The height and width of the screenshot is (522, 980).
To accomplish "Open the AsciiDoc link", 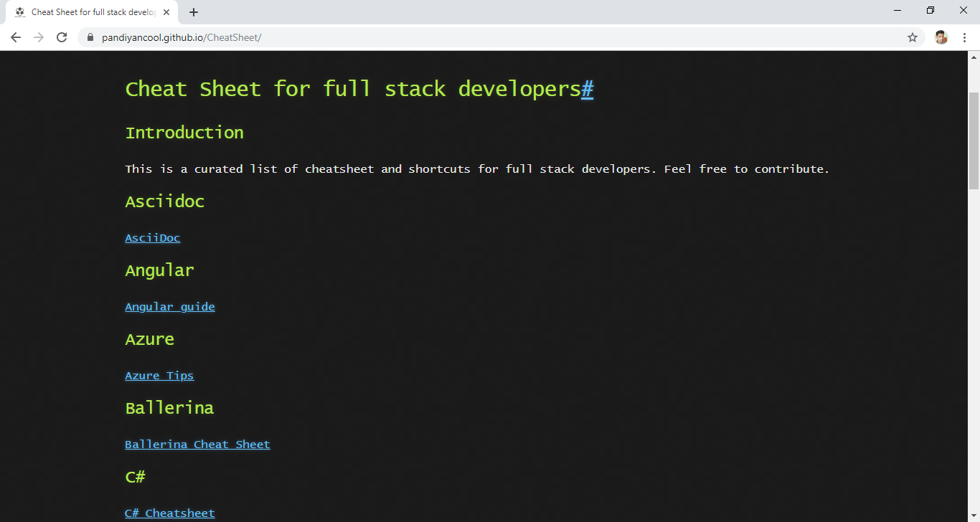I will click(x=152, y=237).
